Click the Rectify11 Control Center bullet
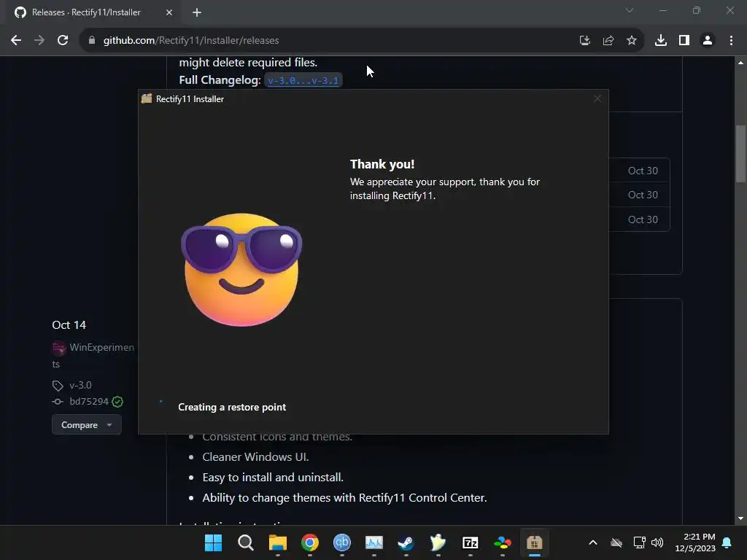Screen dimensions: 747x560 click(344, 498)
